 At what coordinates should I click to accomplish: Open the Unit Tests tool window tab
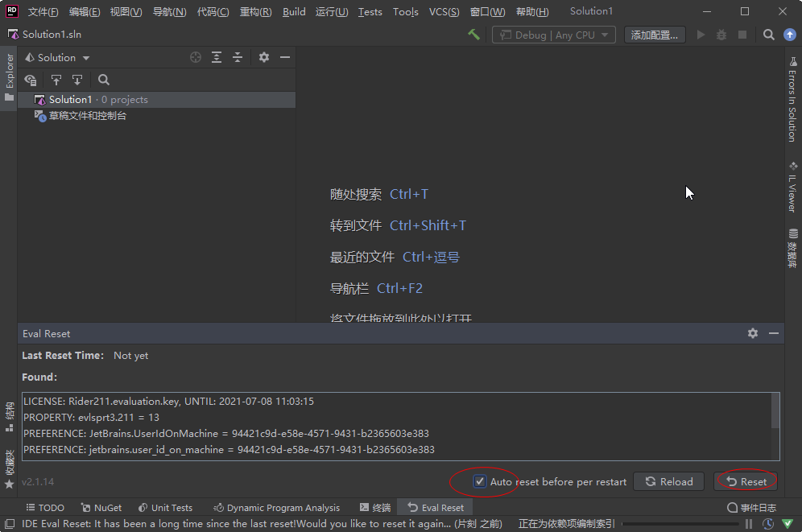point(165,508)
